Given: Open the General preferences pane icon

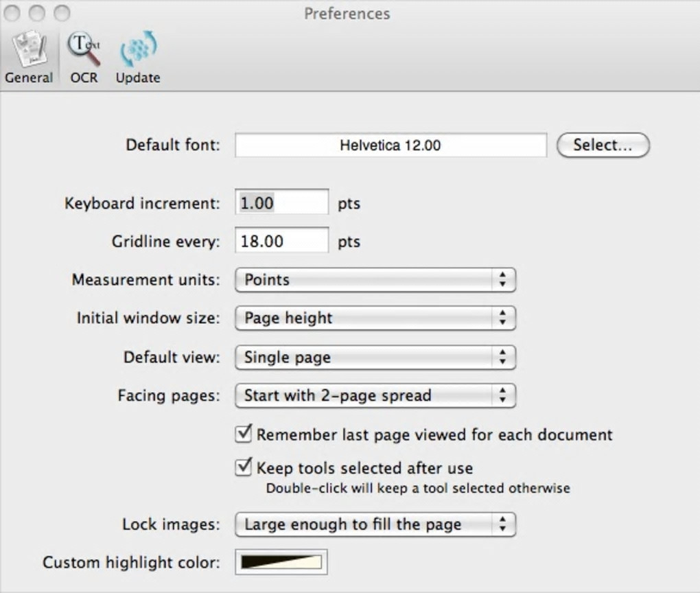Looking at the screenshot, I should click(30, 48).
